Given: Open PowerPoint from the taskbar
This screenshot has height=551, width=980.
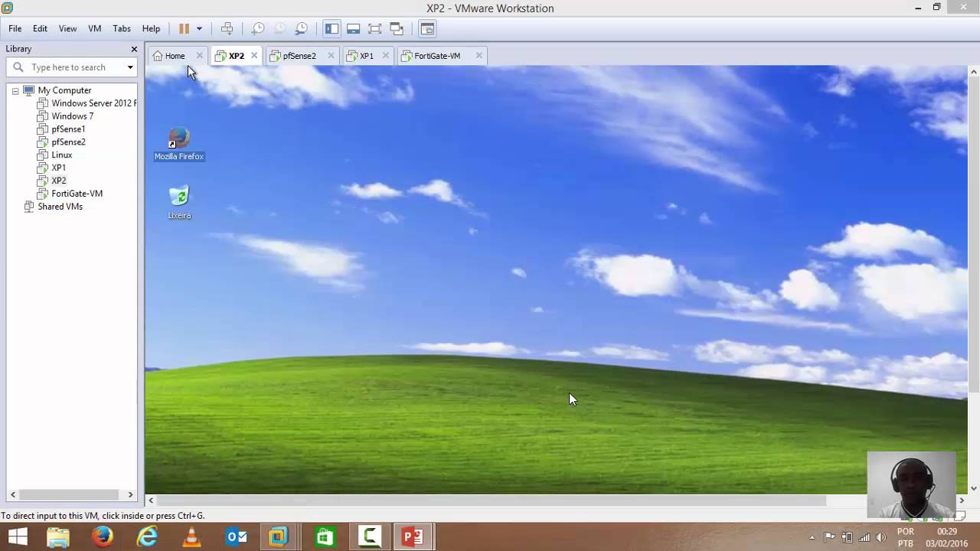Looking at the screenshot, I should (413, 537).
